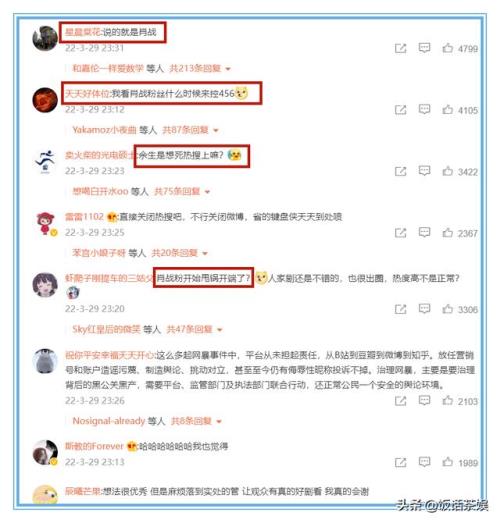Image resolution: width=500 pixels, height=523 pixels.
Task: Expand the 共75条回复 replies
Action: (x=182, y=191)
